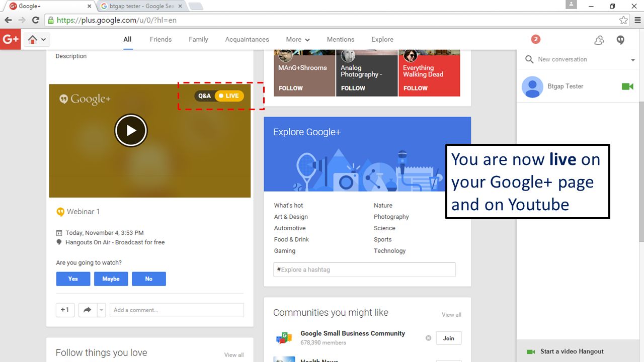Image resolution: width=644 pixels, height=362 pixels.
Task: Click the LIVE indicator on the video
Action: [229, 96]
